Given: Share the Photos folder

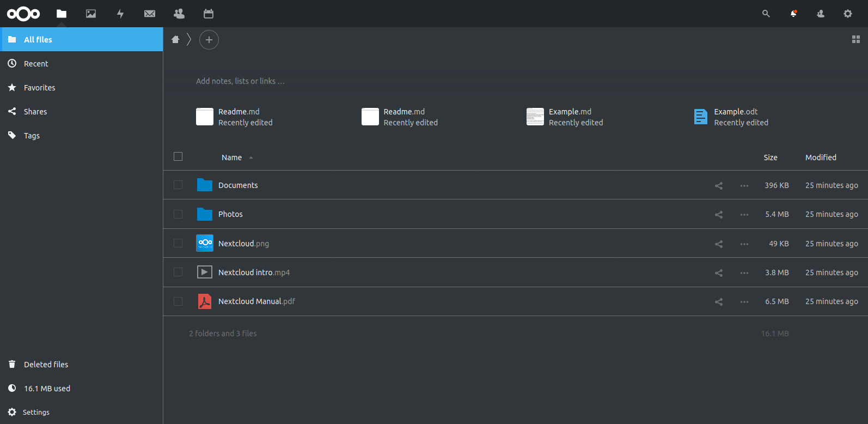Looking at the screenshot, I should [x=719, y=215].
